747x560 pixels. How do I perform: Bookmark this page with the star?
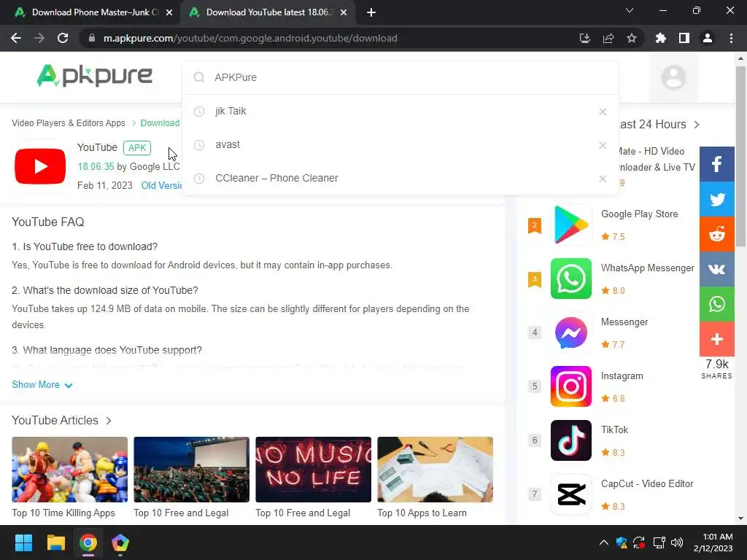coord(632,38)
